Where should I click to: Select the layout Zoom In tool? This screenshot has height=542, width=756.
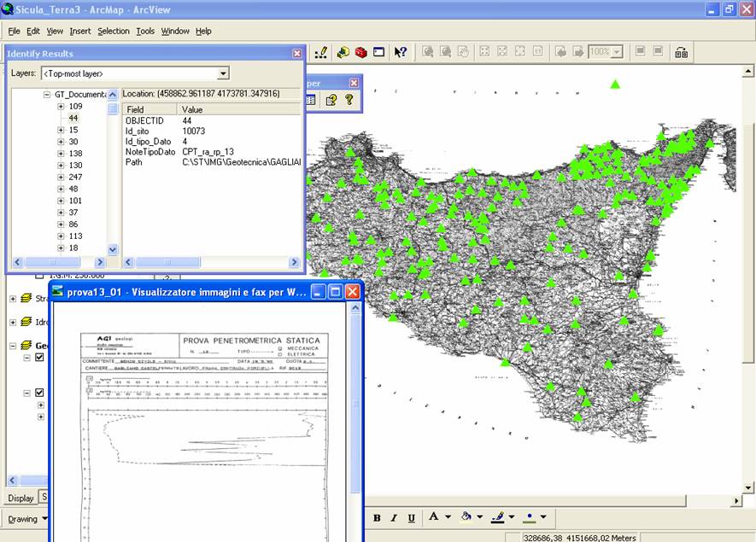point(428,51)
